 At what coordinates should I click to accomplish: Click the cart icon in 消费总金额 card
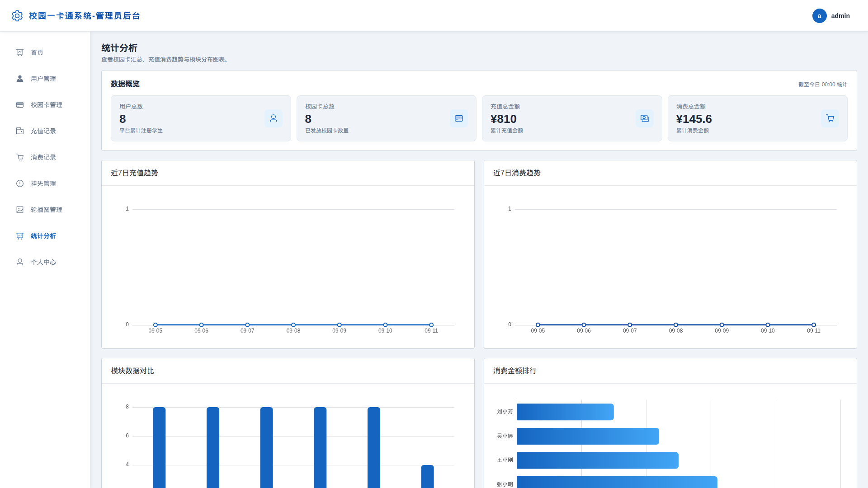(830, 118)
